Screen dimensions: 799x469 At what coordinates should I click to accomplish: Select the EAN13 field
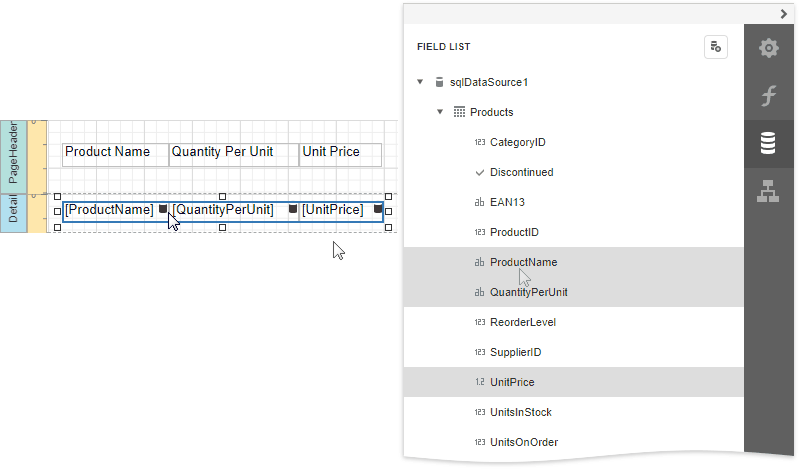(507, 202)
